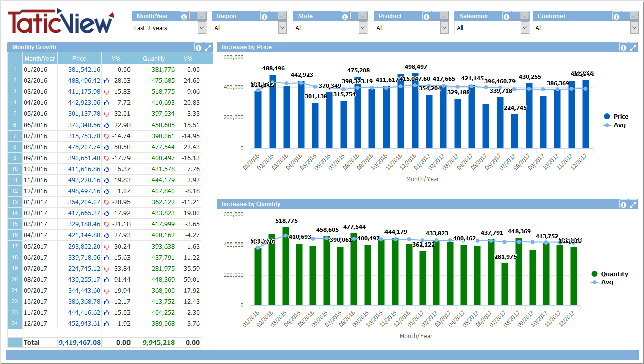Click the Region filter info icon
Viewport: 644px width, 364px height.
(265, 16)
